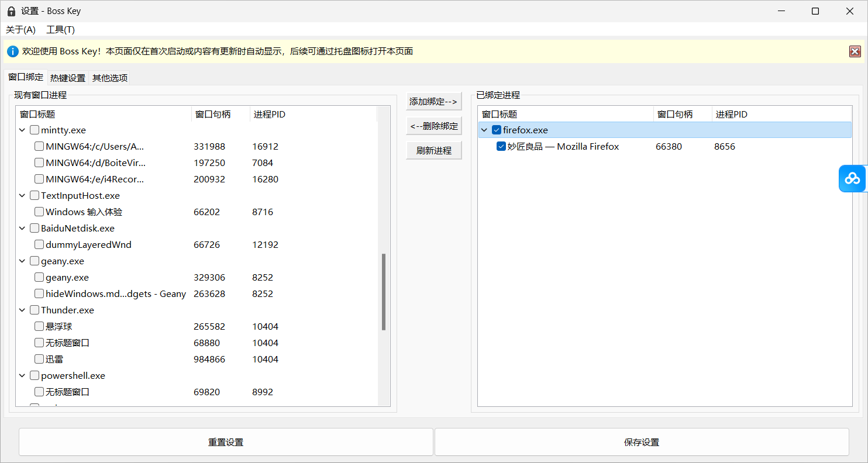Collapse the firefox.exe bound process node
The image size is (868, 463).
pyautogui.click(x=484, y=130)
